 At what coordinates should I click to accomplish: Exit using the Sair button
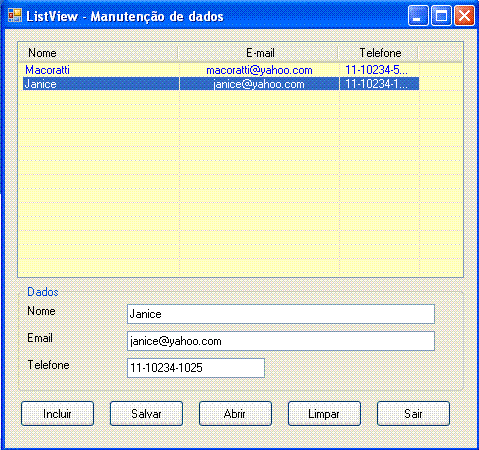[413, 414]
